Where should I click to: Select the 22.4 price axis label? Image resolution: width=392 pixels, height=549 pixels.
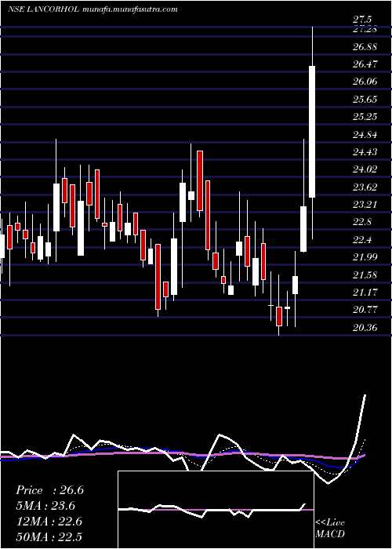362,240
